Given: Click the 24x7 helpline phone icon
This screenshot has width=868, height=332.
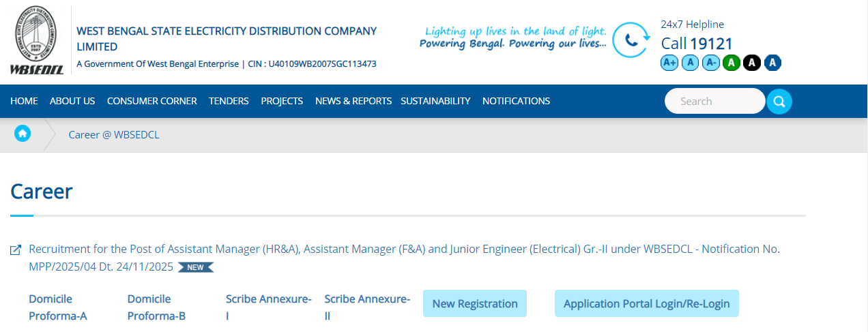Looking at the screenshot, I should click(x=631, y=40).
